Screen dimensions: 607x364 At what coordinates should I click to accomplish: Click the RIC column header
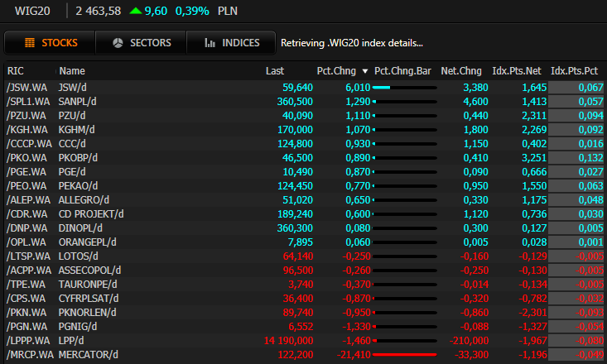click(x=16, y=71)
